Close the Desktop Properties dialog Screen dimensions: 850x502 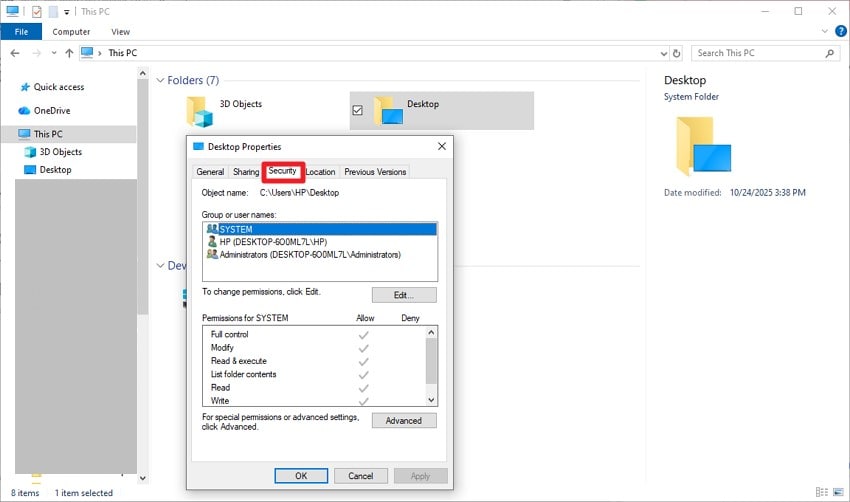pos(442,146)
